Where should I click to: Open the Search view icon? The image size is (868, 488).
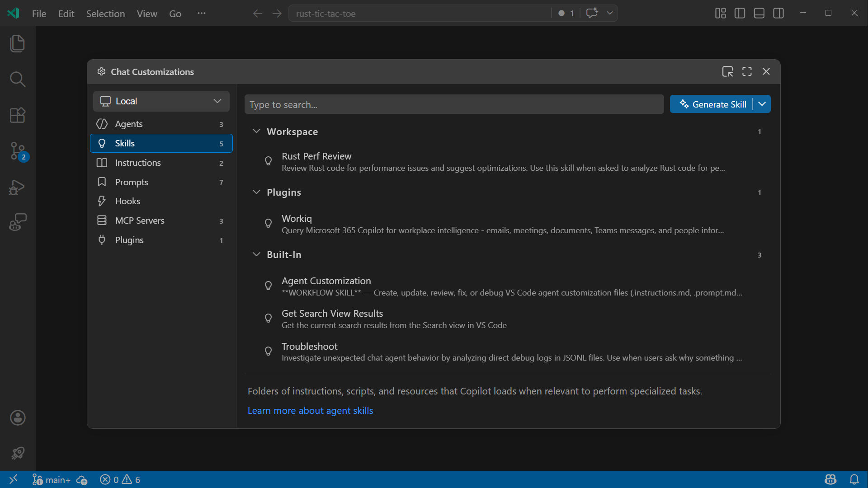(17, 79)
